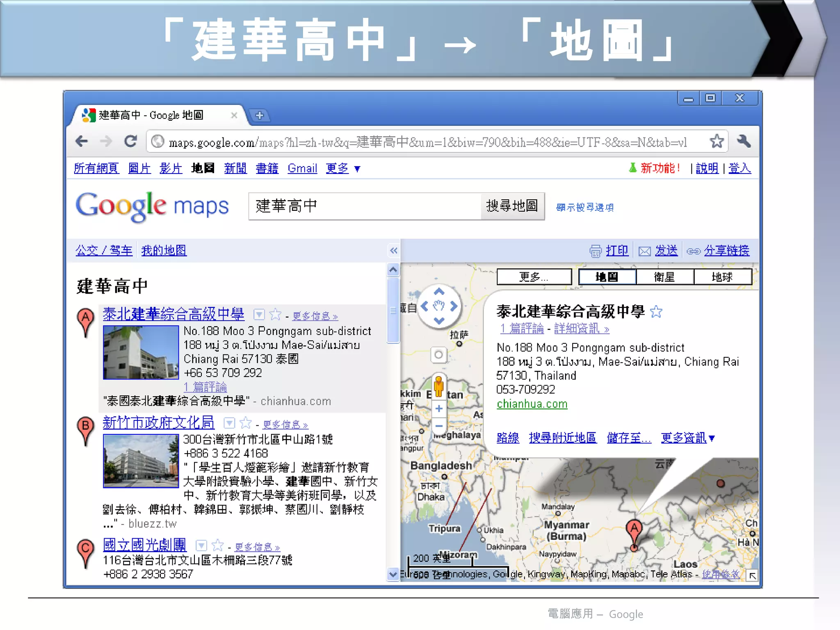Go to 影片 in the top navigation
The height and width of the screenshot is (630, 840).
coord(171,168)
